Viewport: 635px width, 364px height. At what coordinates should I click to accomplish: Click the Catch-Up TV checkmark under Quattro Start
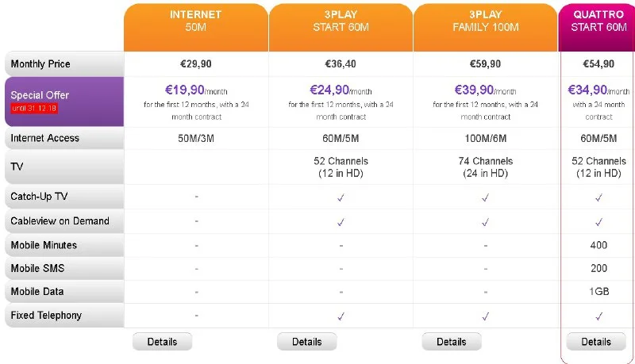point(599,197)
